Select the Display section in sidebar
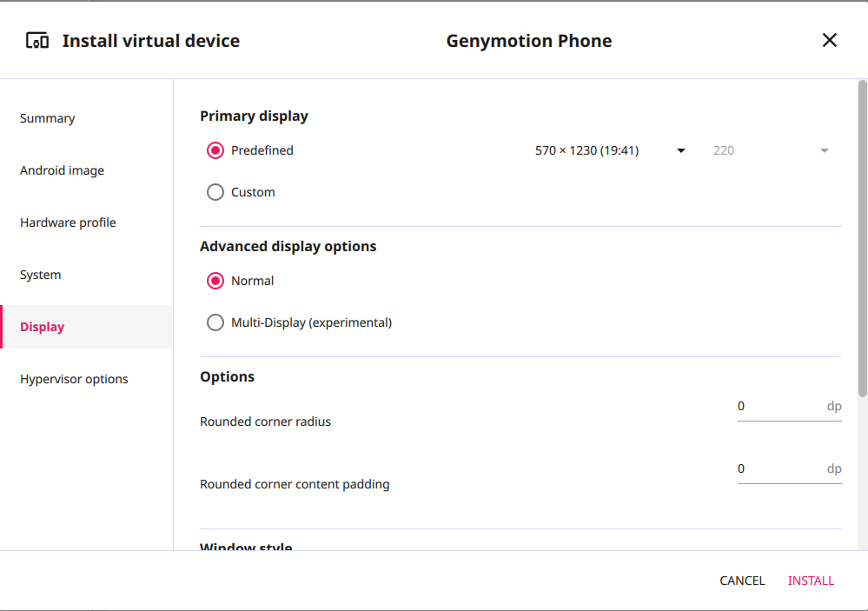The image size is (868, 611). [x=42, y=327]
